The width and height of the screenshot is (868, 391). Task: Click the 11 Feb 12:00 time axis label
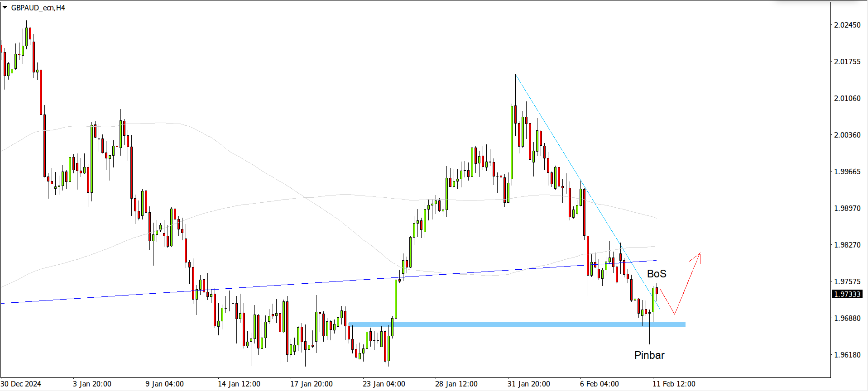click(x=674, y=384)
